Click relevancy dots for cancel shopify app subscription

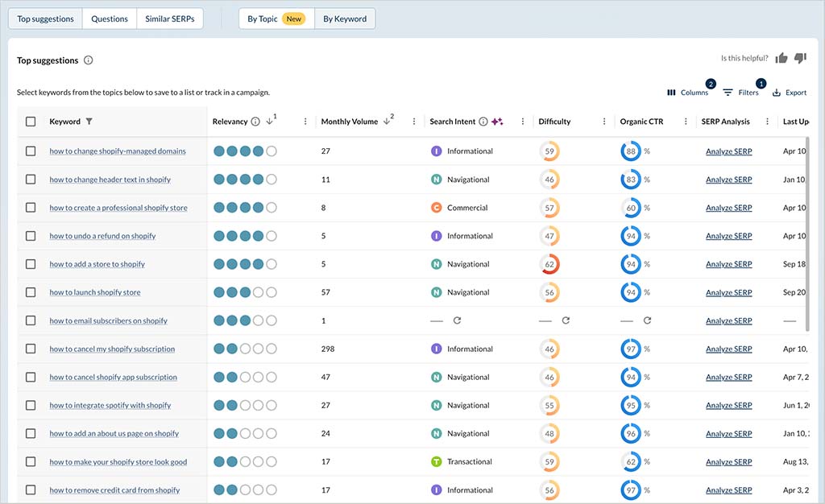click(x=245, y=377)
